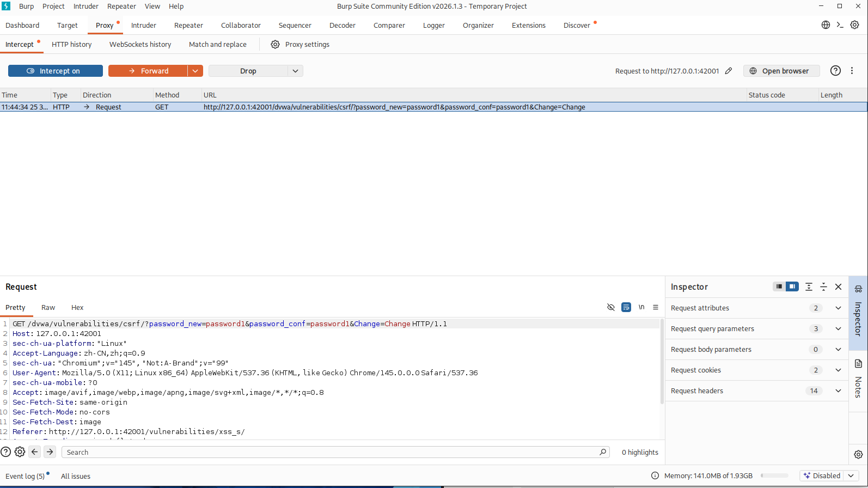
Task: Select the intercepted GET request row
Action: pyautogui.click(x=433, y=107)
